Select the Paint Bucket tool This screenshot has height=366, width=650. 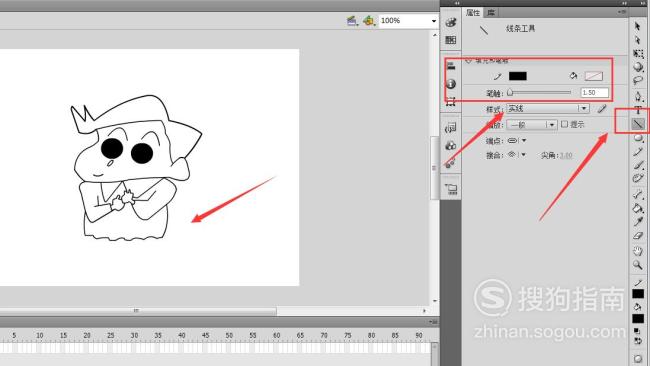[638, 208]
